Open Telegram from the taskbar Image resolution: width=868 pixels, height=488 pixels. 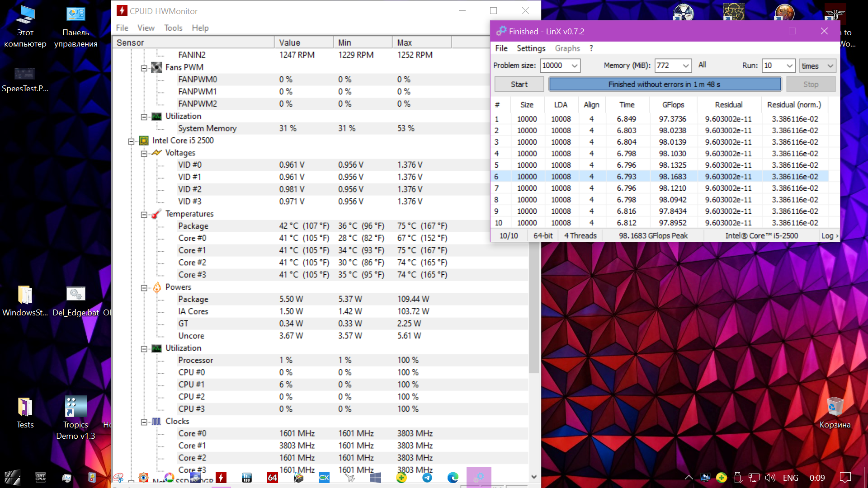tap(427, 478)
